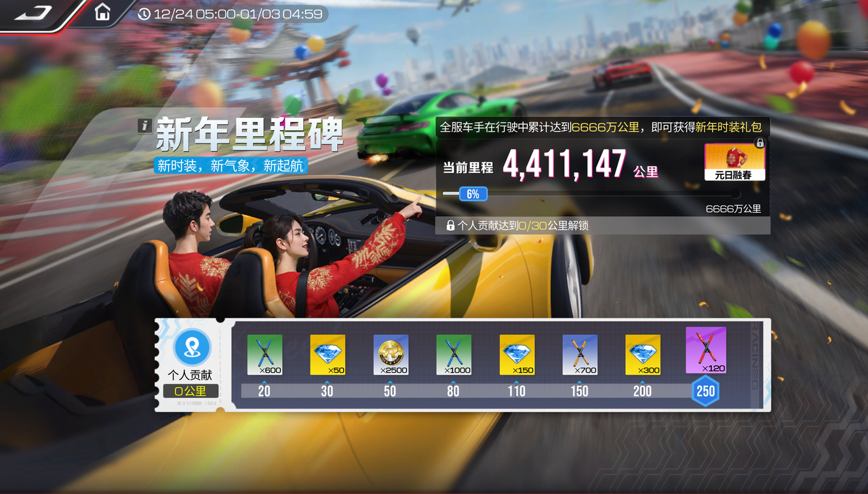868x494 pixels.
Task: Click the 250 hexagon milestone marker
Action: pos(706,391)
